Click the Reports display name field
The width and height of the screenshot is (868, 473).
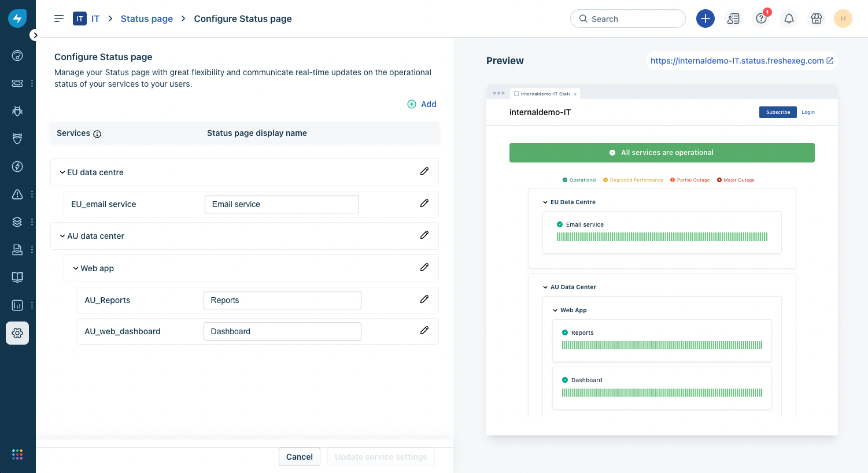click(x=282, y=300)
